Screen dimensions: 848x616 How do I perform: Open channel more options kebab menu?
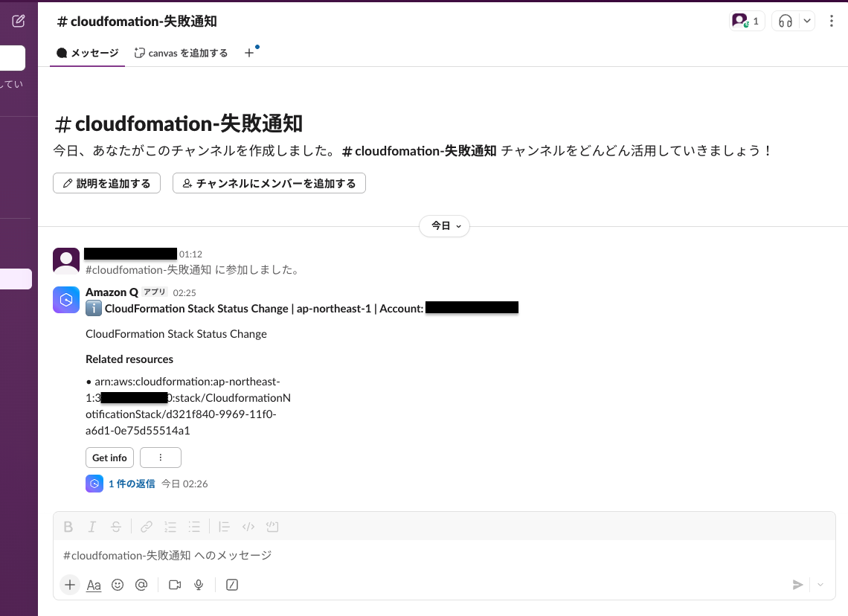831,21
